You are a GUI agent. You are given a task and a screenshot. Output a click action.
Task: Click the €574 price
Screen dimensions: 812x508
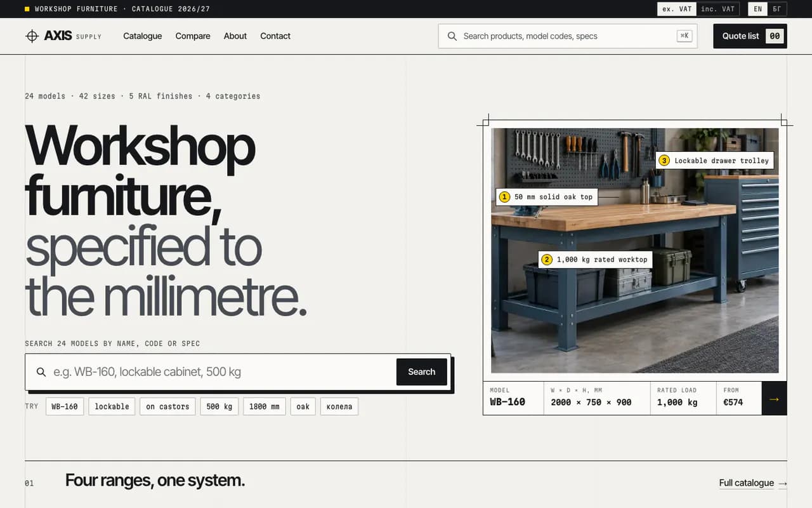point(733,402)
